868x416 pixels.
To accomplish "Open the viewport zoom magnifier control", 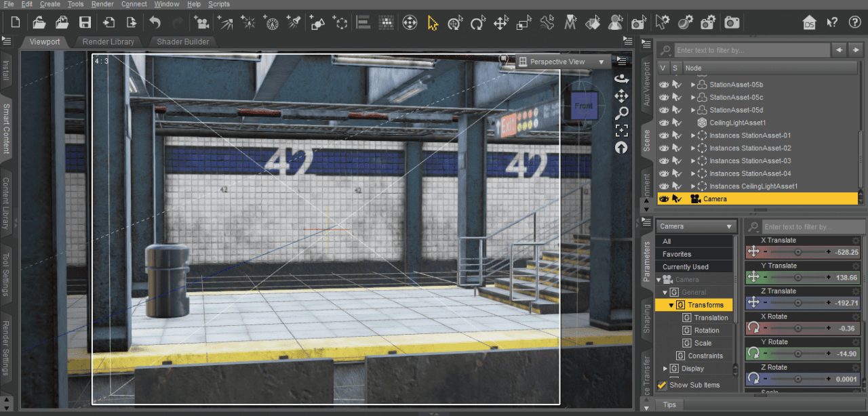I will 621,114.
